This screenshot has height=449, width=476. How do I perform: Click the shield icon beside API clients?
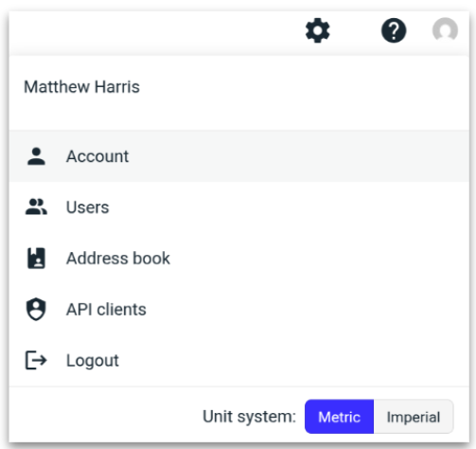click(x=36, y=309)
